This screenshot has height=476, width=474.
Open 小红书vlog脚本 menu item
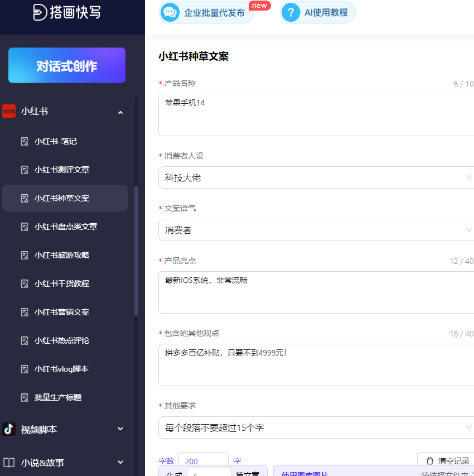coord(65,369)
